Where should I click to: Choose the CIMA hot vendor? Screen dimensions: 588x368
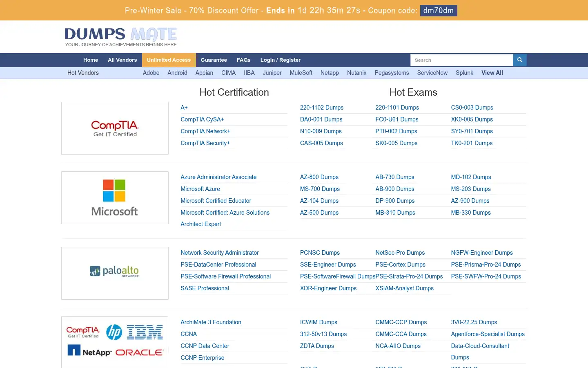(x=229, y=73)
